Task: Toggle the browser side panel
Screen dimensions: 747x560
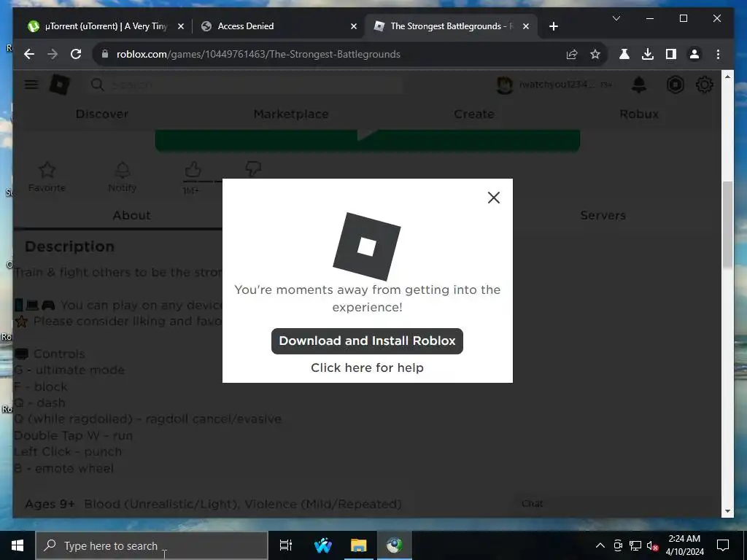Action: coord(671,54)
